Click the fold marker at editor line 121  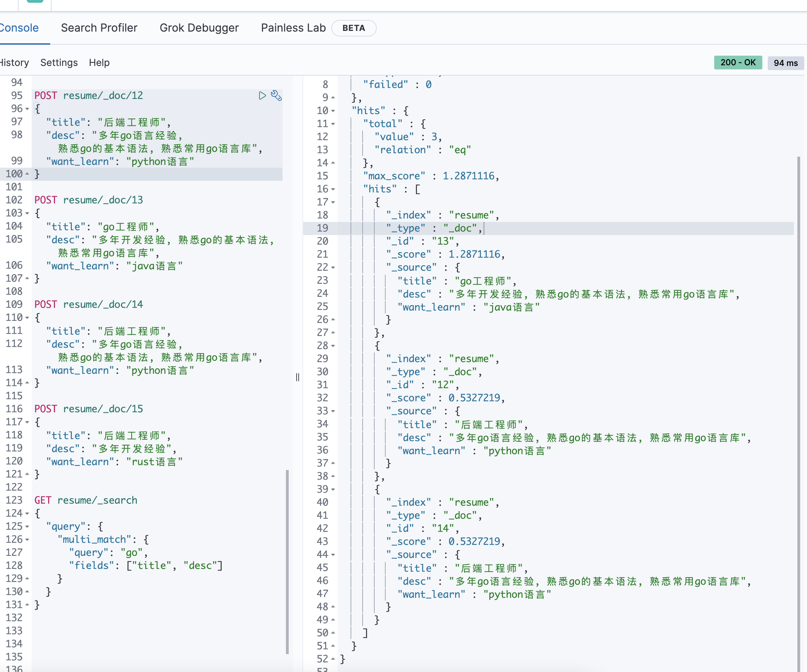click(x=27, y=474)
